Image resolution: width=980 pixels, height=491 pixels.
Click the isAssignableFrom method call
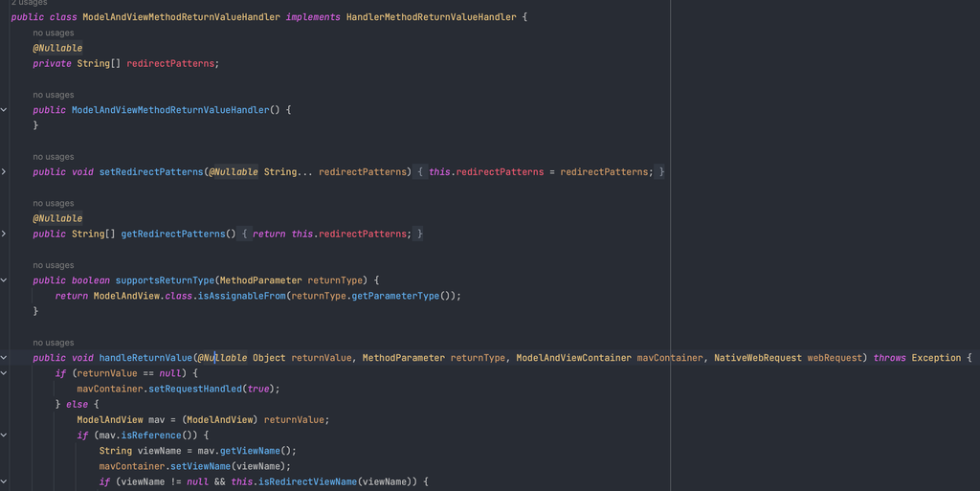(242, 296)
